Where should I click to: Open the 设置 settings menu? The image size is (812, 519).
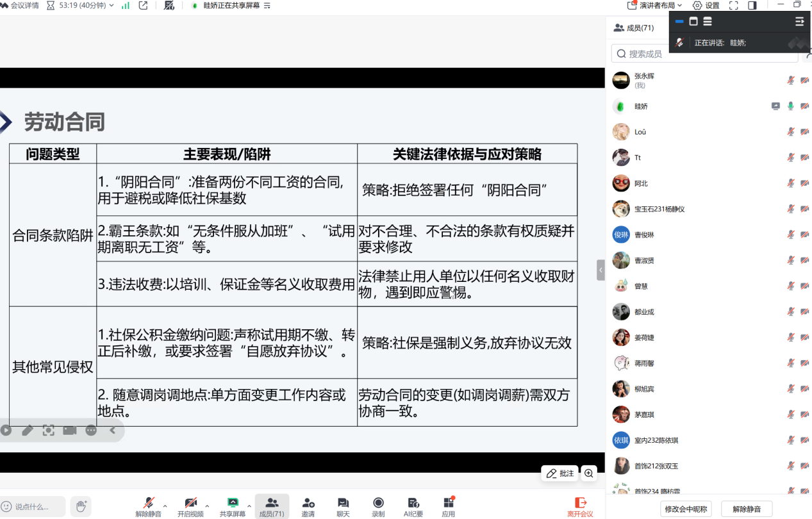[706, 5]
